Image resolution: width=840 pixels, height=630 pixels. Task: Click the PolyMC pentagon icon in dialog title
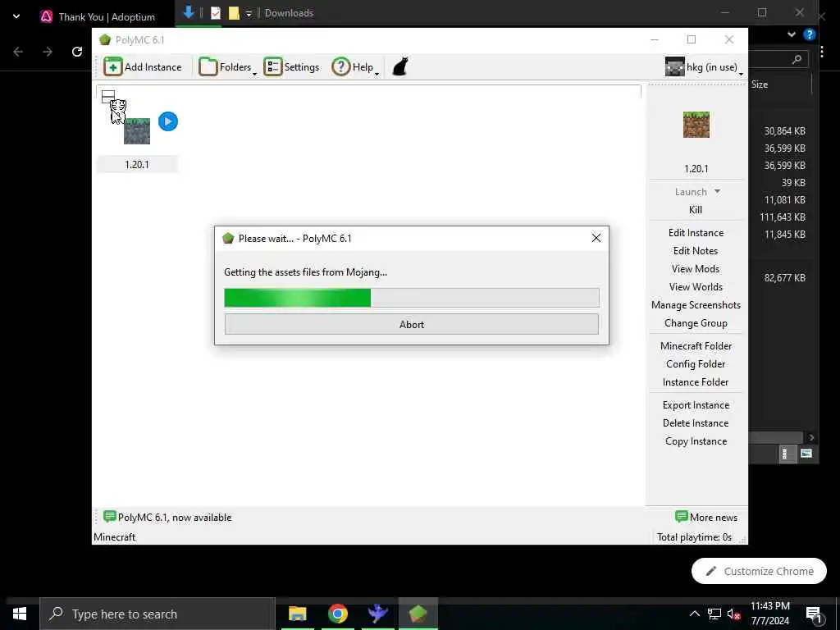228,239
